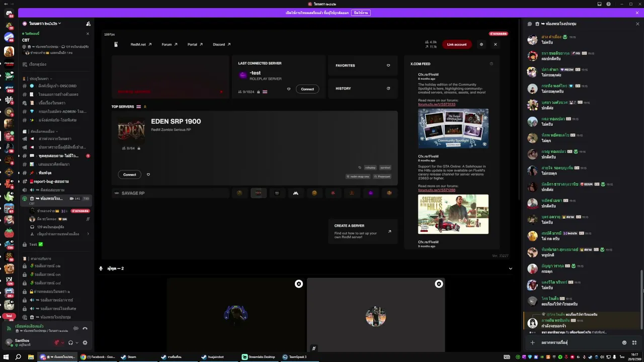
Task: Disconnect from the voice channel
Action: pyautogui.click(x=85, y=328)
